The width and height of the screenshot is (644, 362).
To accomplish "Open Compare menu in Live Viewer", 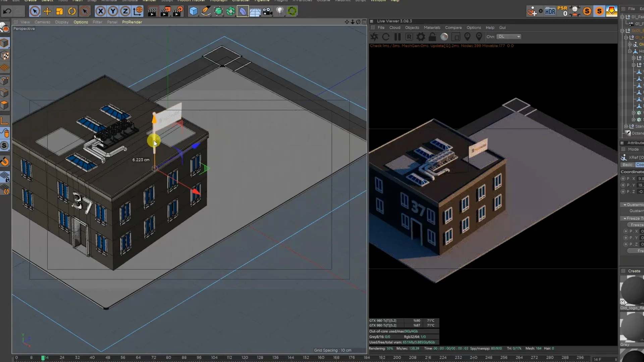I will [453, 28].
